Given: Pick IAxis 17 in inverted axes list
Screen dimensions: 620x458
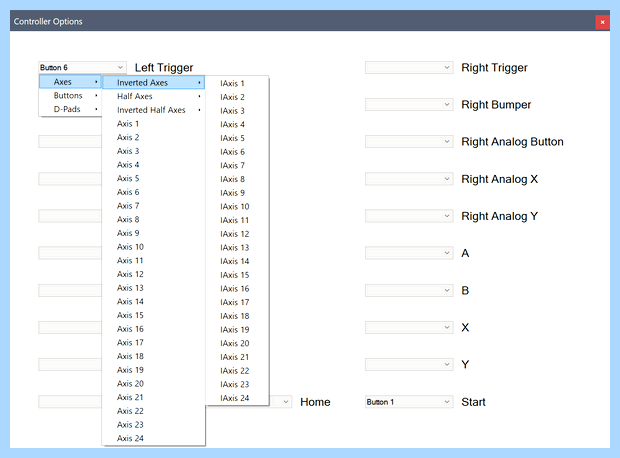Looking at the screenshot, I should [x=237, y=302].
